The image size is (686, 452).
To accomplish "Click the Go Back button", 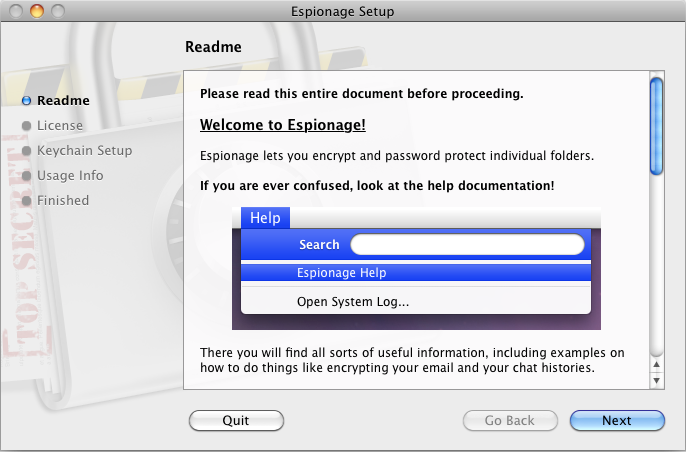I will coord(510,420).
